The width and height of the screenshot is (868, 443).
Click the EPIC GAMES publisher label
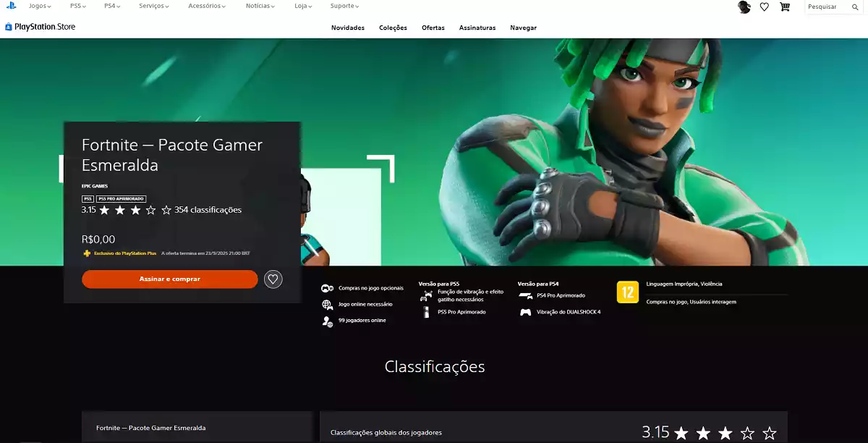(95, 186)
